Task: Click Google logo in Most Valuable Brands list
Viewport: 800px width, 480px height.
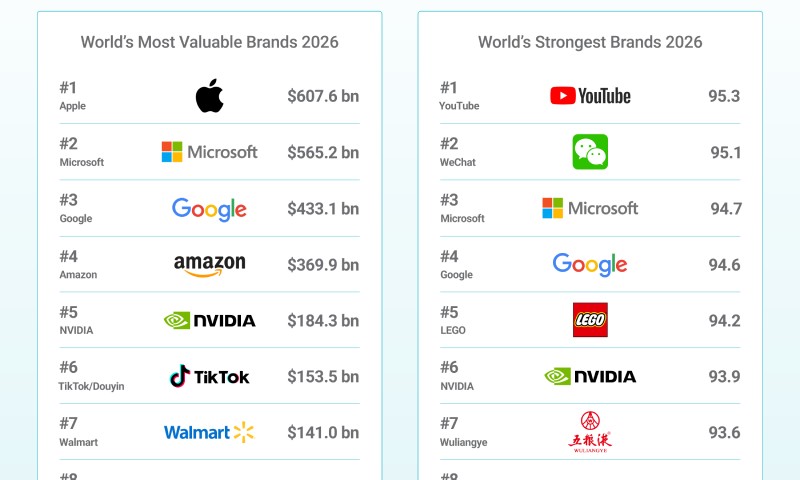Action: point(209,208)
